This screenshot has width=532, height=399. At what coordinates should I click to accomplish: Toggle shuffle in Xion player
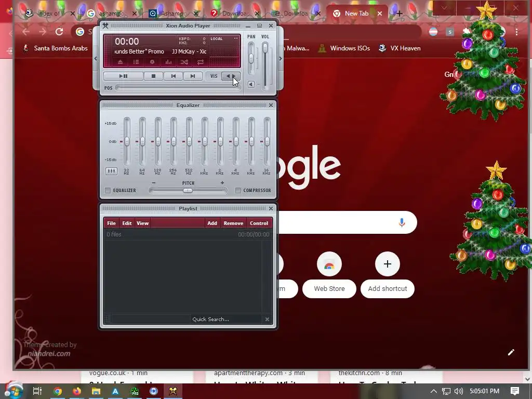184,62
